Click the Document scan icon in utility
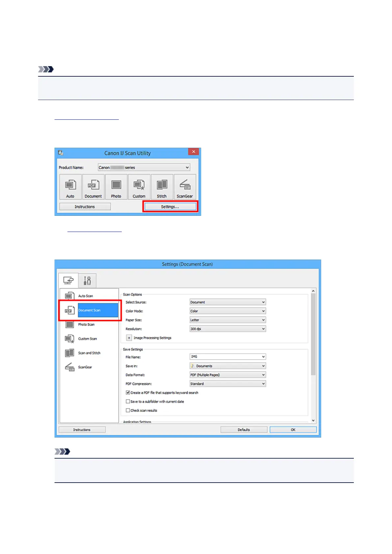392x554 pixels. click(x=93, y=187)
